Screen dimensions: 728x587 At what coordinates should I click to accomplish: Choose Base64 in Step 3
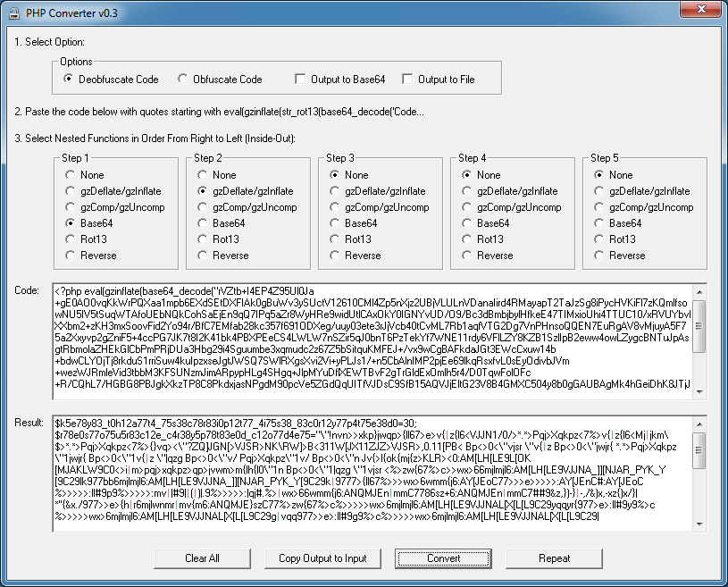point(335,223)
